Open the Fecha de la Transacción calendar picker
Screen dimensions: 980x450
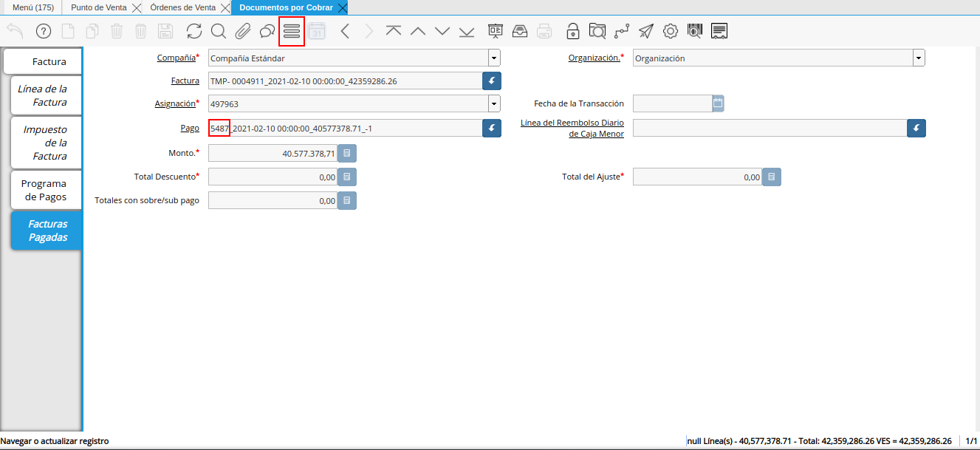pos(718,103)
